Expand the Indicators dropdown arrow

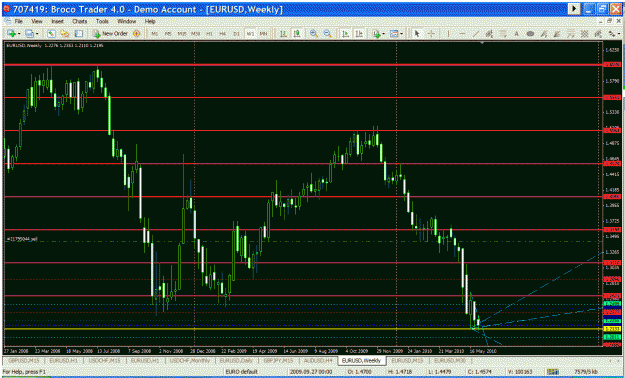(383, 34)
